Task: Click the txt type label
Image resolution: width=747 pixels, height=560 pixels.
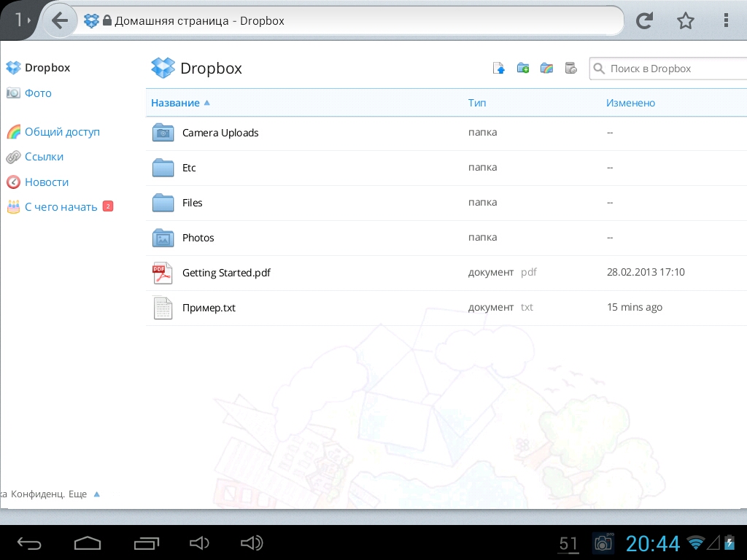Action: 527,307
